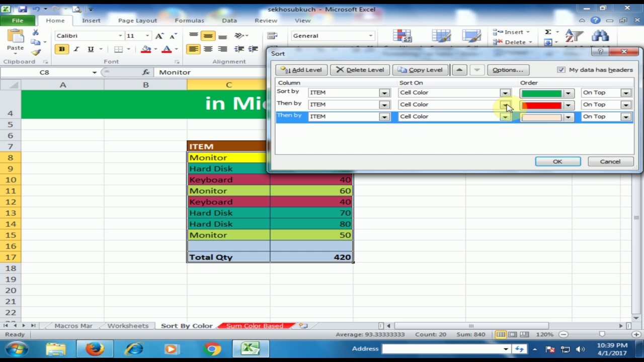Open Sort by column ITEM dropdown

pos(384,93)
